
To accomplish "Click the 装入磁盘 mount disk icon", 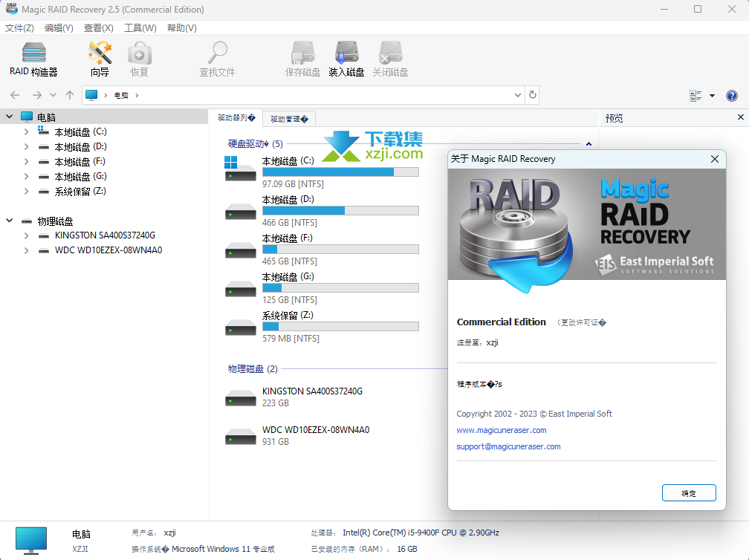I will tap(346, 59).
